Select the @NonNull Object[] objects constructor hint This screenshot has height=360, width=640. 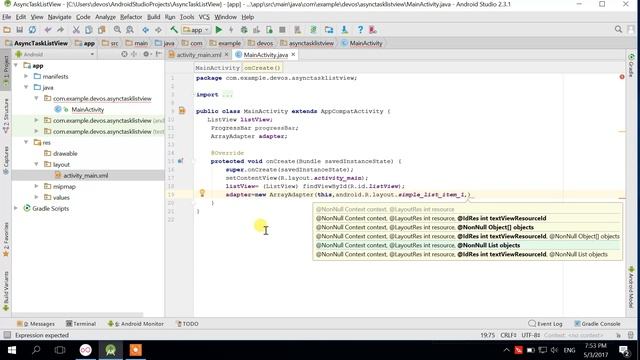pos(467,227)
